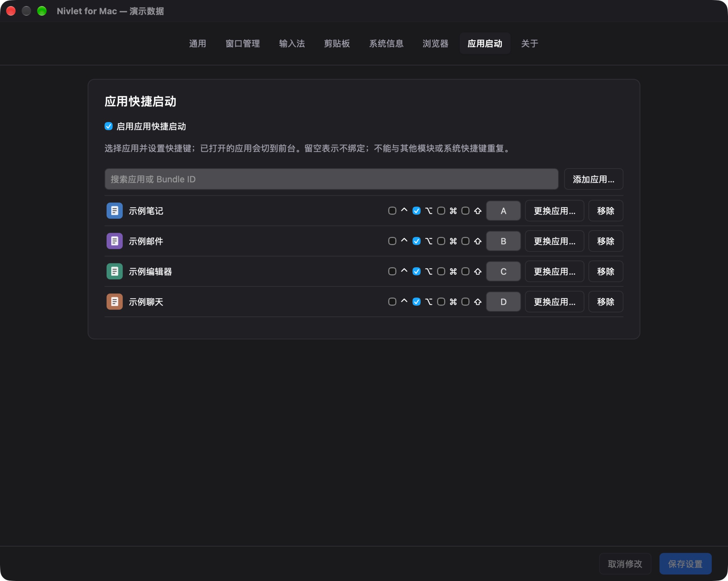Click 更换应用... for 示例笔记
Screen dimensions: 728x581
point(554,211)
